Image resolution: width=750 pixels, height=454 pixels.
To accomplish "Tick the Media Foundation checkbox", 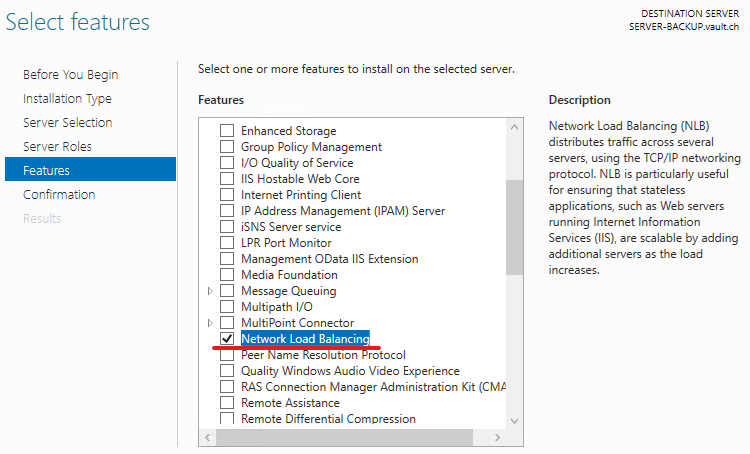I will click(227, 275).
